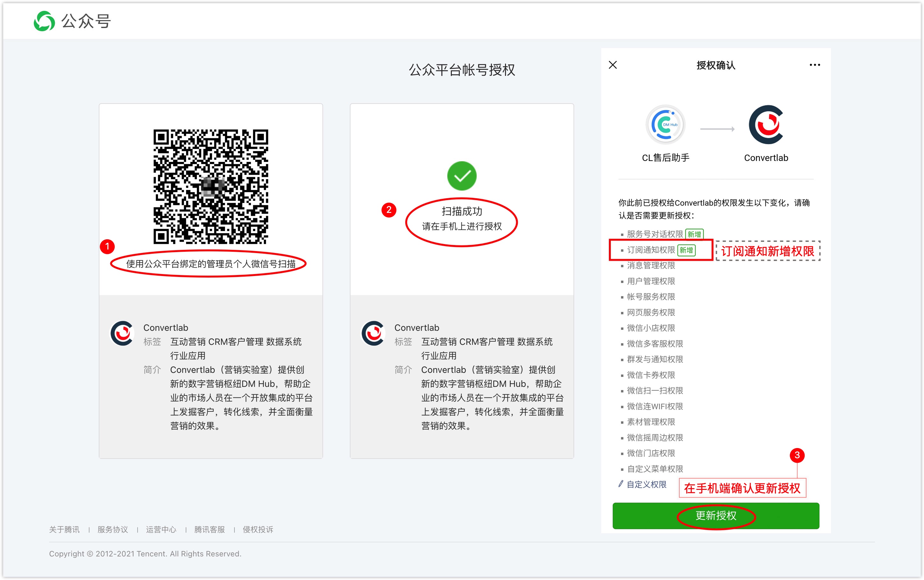Open the 服务协议 footer link
This screenshot has height=580, width=924.
(113, 529)
